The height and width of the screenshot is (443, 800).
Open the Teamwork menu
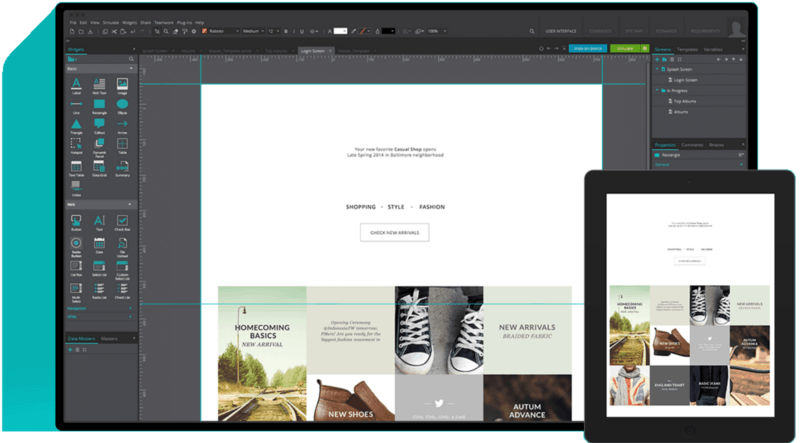coord(164,22)
